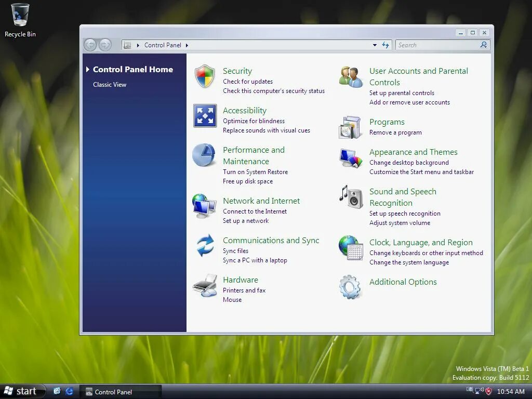The height and width of the screenshot is (399, 532).
Task: Click the Change desktop background link
Action: click(x=409, y=163)
